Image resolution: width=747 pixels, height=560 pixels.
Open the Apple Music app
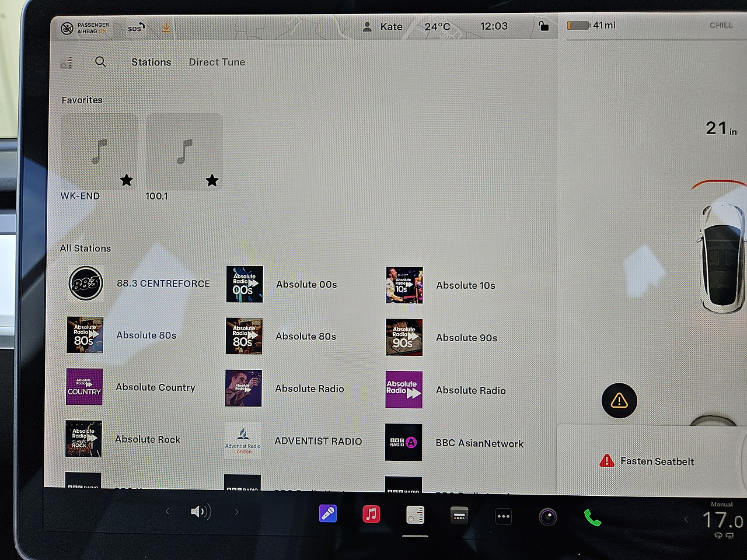[x=371, y=514]
